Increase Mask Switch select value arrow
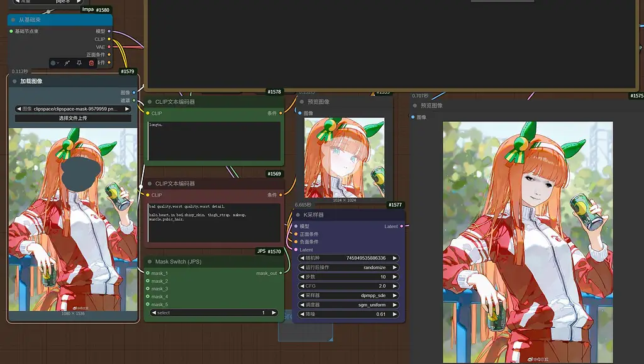 click(274, 312)
